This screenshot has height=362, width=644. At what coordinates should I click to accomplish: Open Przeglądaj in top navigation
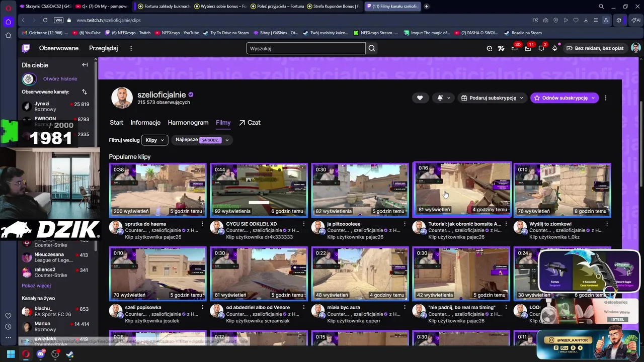(103, 48)
